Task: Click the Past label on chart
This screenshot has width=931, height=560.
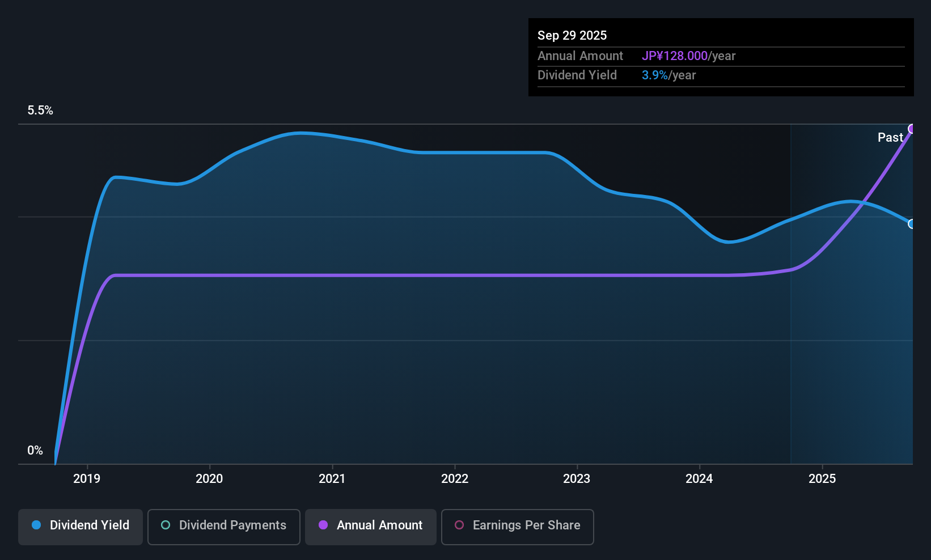Action: 890,137
